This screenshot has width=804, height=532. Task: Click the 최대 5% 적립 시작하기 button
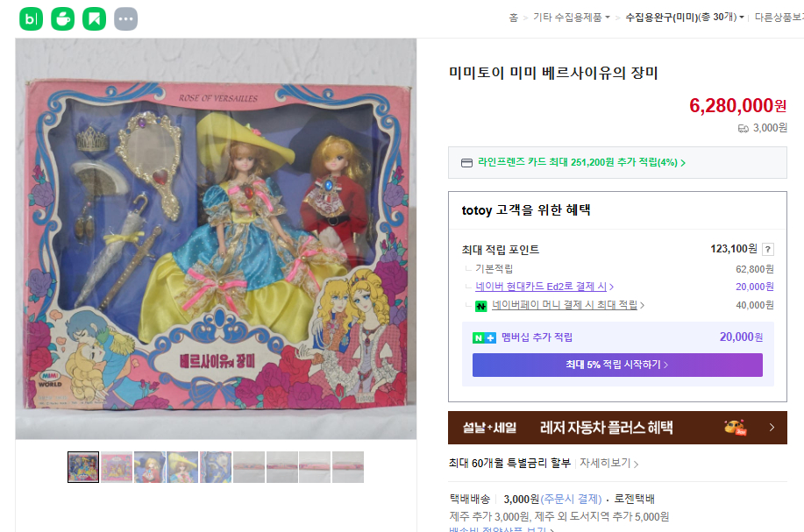pyautogui.click(x=617, y=365)
